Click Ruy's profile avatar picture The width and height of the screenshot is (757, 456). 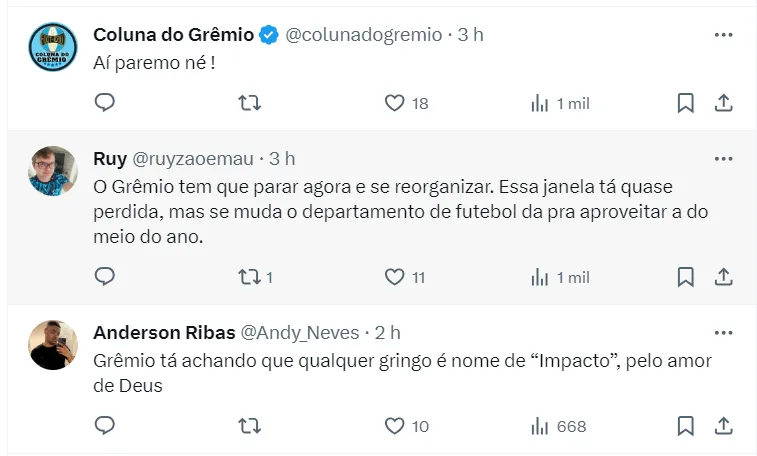pos(53,171)
